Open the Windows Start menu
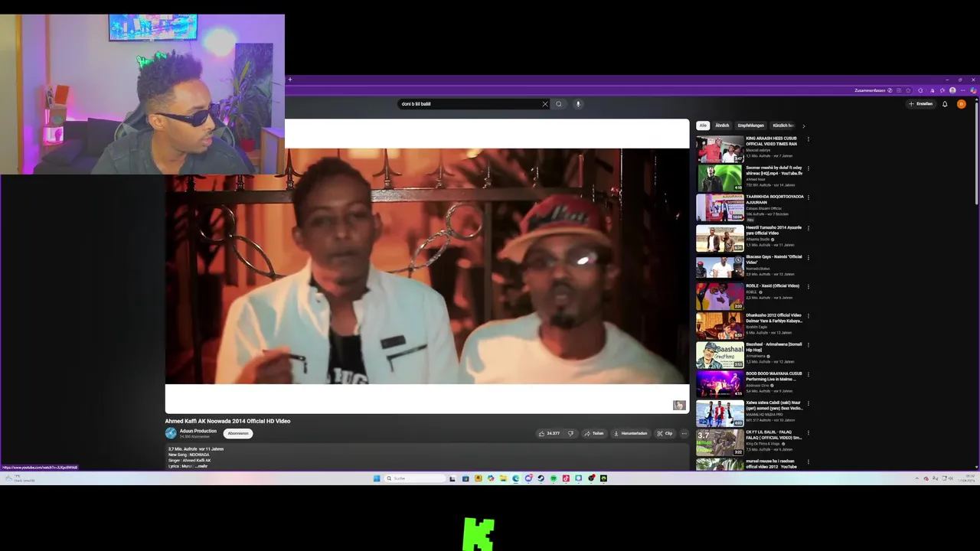 (377, 478)
